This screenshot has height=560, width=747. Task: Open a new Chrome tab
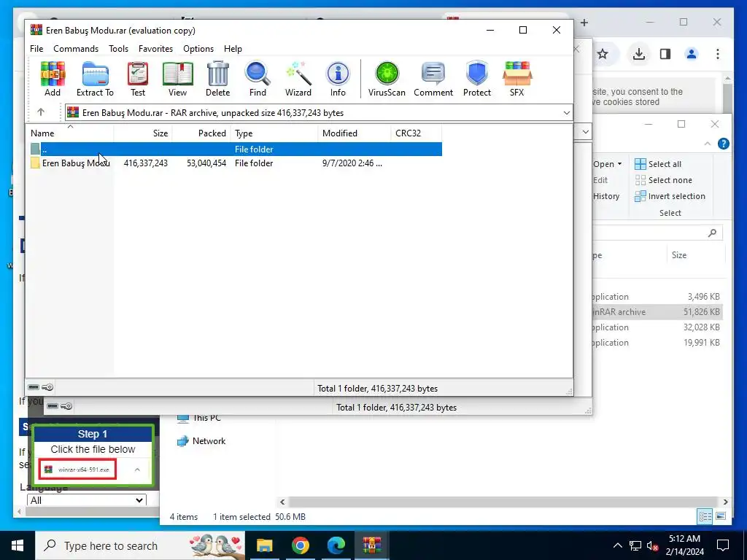pyautogui.click(x=584, y=23)
